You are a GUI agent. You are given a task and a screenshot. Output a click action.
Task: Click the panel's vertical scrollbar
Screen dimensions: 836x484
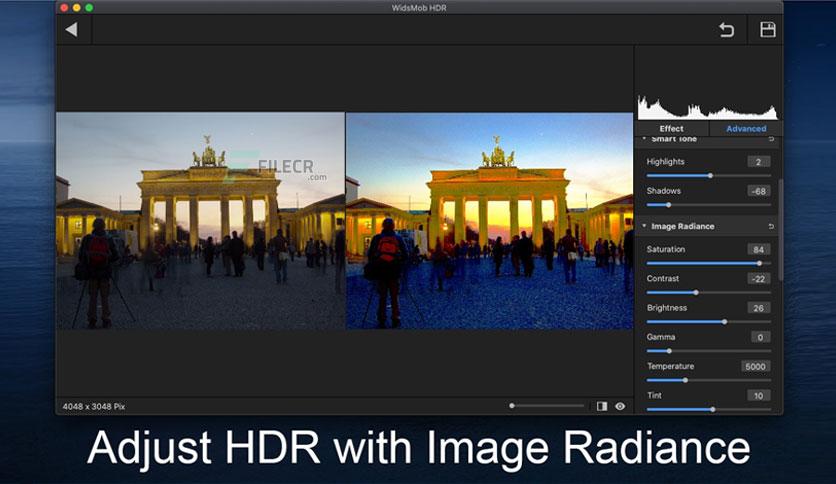tap(781, 229)
